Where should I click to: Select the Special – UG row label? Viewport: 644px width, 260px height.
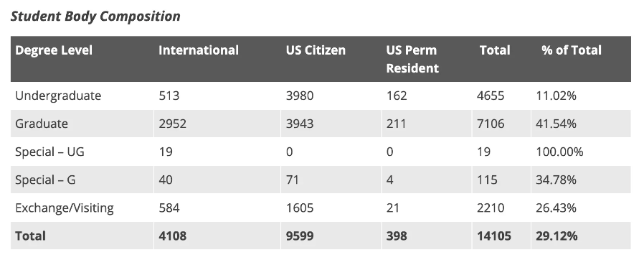click(49, 152)
